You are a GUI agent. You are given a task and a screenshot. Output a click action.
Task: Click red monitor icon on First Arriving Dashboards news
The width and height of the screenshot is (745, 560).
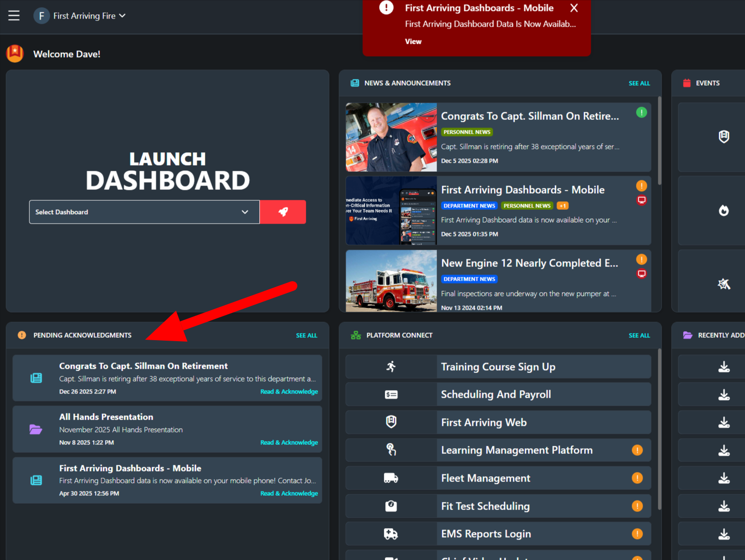click(x=641, y=200)
